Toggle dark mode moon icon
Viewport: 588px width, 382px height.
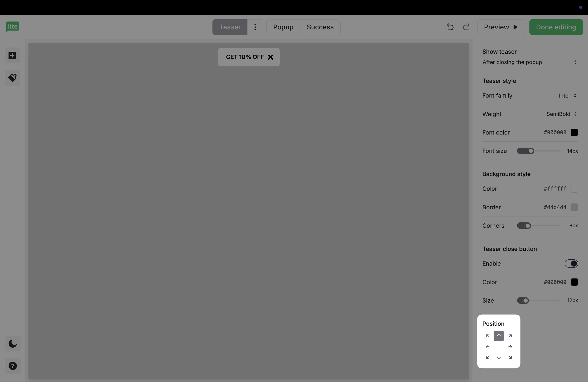(13, 343)
